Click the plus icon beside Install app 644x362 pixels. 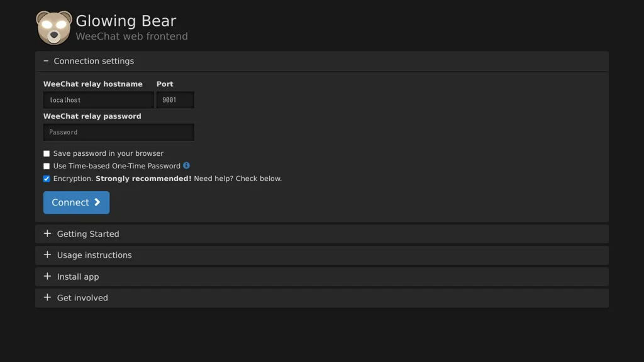(x=47, y=277)
